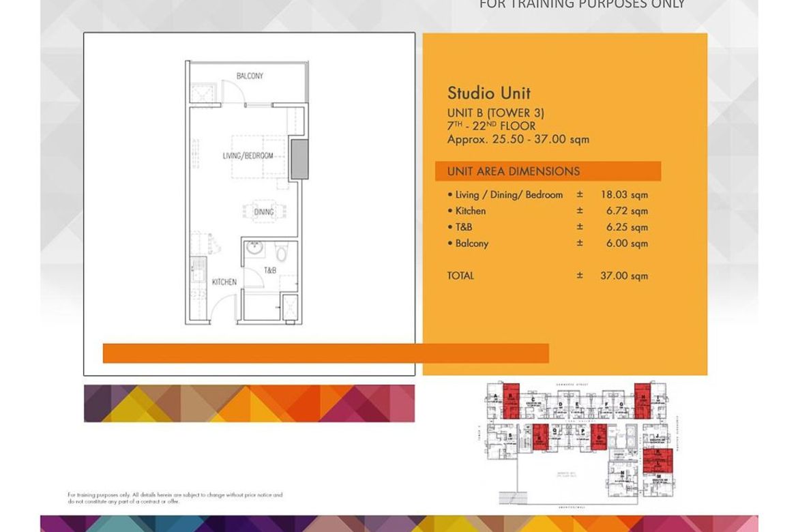
Task: Click unit N on the key plan
Action: pos(623,479)
